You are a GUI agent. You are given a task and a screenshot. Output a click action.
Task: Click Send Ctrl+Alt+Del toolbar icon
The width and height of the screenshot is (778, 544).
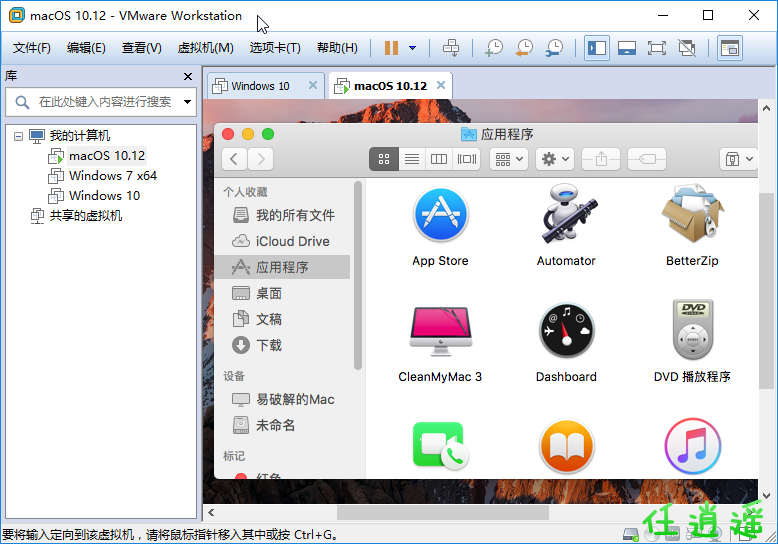coord(451,48)
